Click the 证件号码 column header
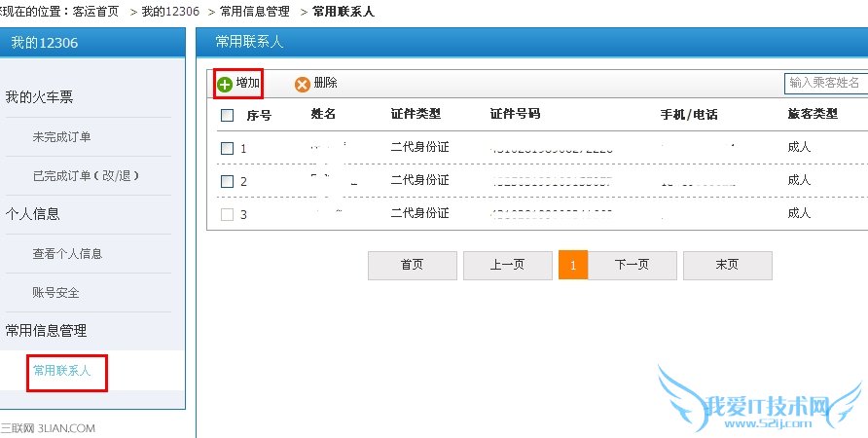Screen dimensions: 868x438 coord(515,114)
